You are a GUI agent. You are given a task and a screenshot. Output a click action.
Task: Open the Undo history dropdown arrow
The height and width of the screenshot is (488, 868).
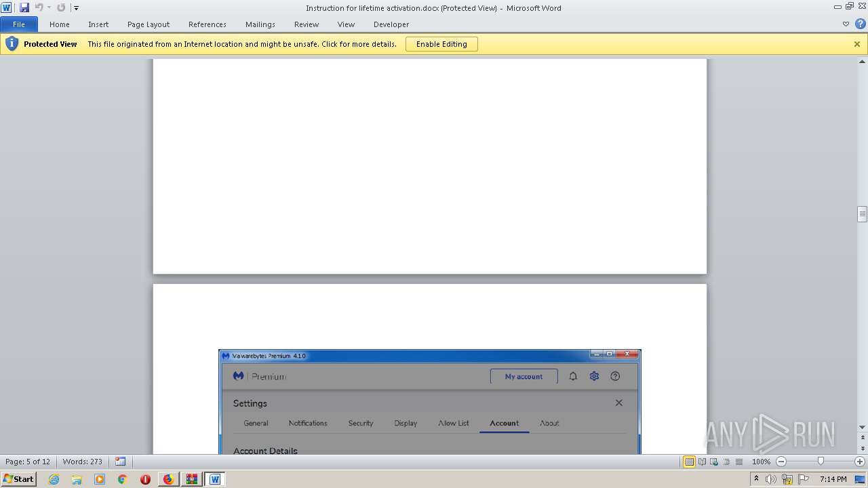(49, 8)
